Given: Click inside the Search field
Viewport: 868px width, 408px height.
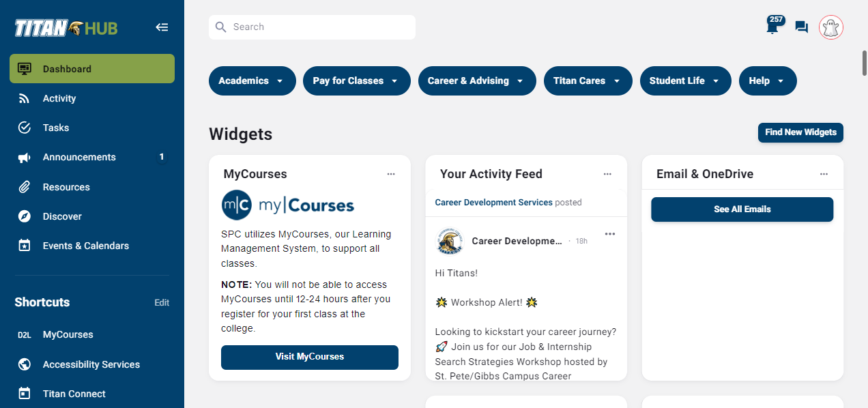Looking at the screenshot, I should (x=311, y=27).
